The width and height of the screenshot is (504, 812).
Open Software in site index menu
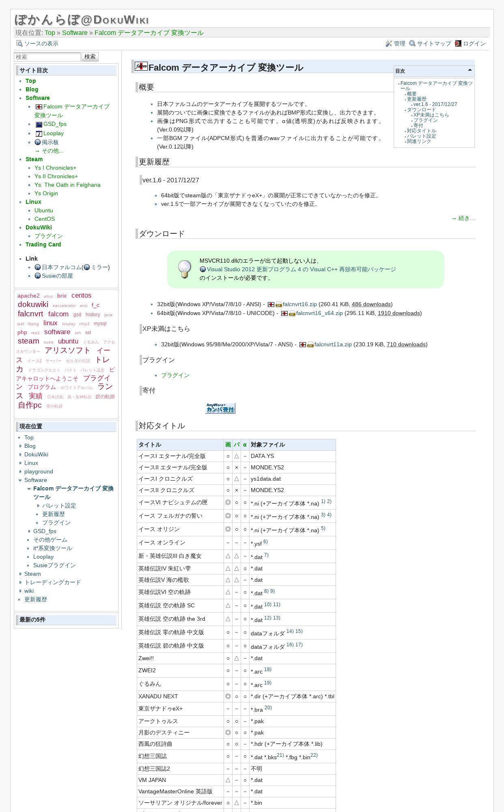(37, 98)
